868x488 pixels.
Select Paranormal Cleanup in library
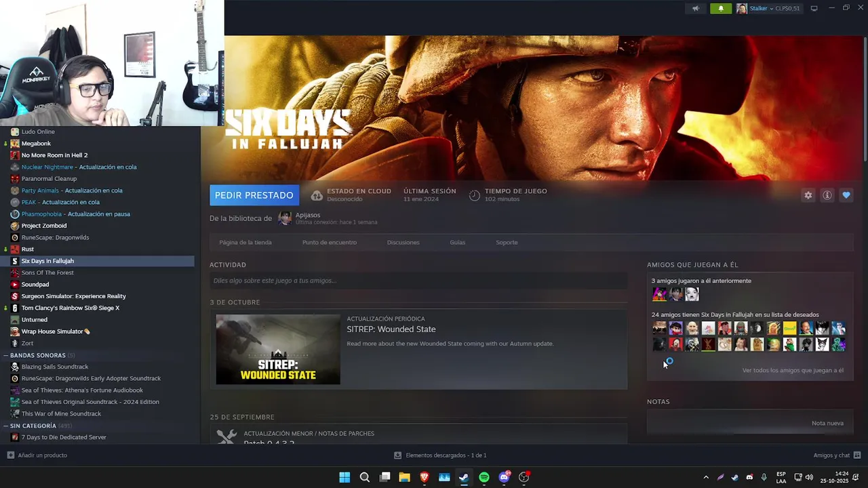[x=49, y=179]
